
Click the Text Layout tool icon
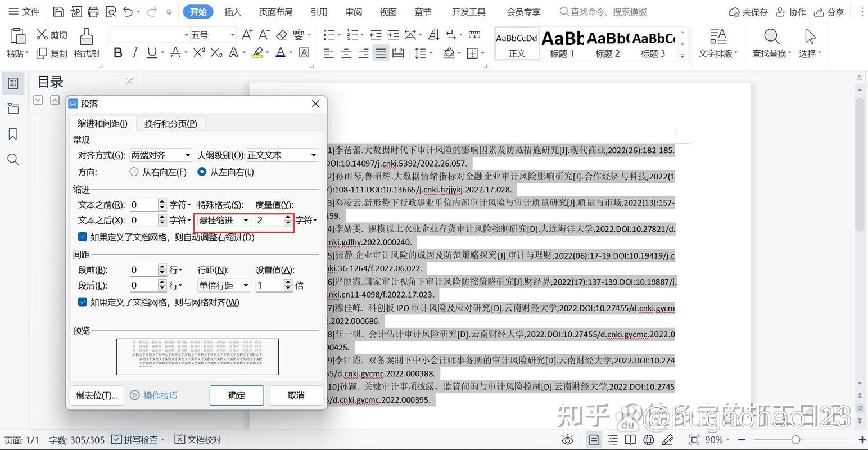[718, 37]
